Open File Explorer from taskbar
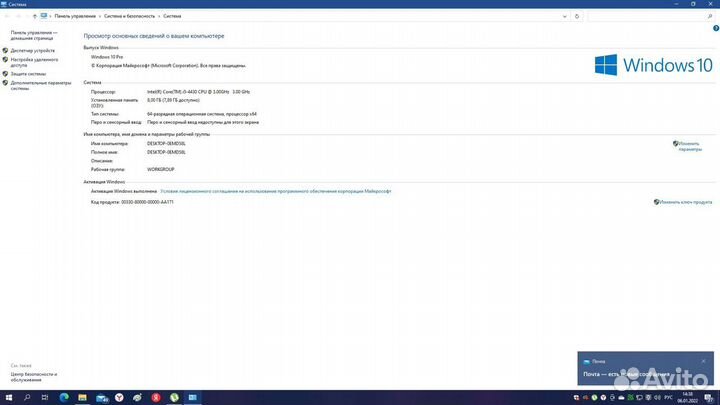Screen dimensions: 720x405 [82, 398]
